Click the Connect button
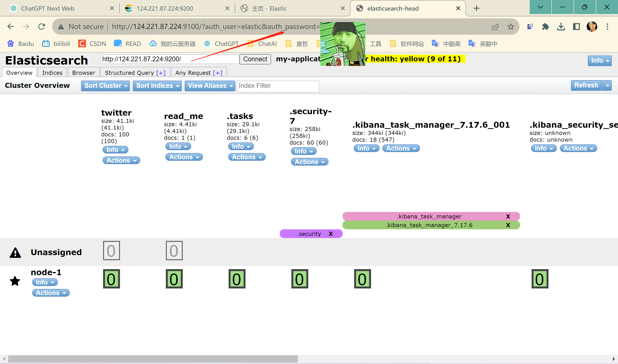 (255, 59)
